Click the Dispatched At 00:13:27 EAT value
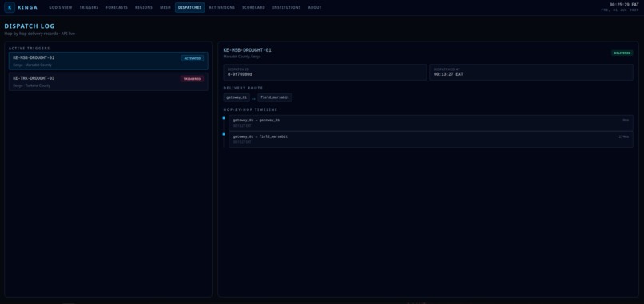Image resolution: width=644 pixels, height=304 pixels. 448,74
